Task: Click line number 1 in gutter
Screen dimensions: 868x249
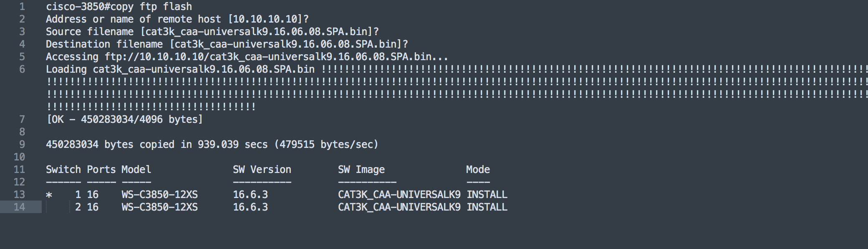Action: 22,7
